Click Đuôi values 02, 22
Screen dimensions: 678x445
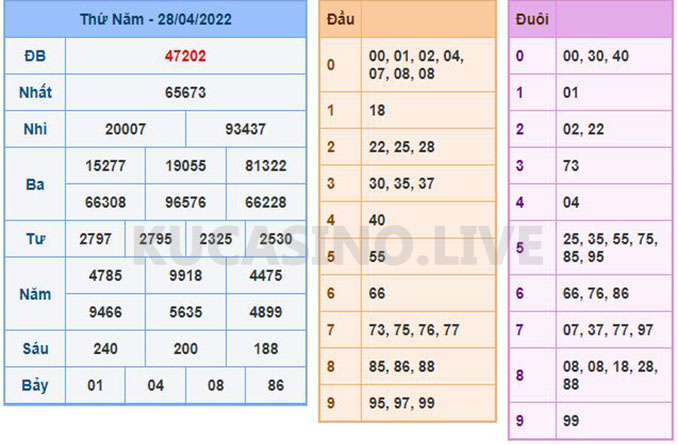(x=583, y=129)
